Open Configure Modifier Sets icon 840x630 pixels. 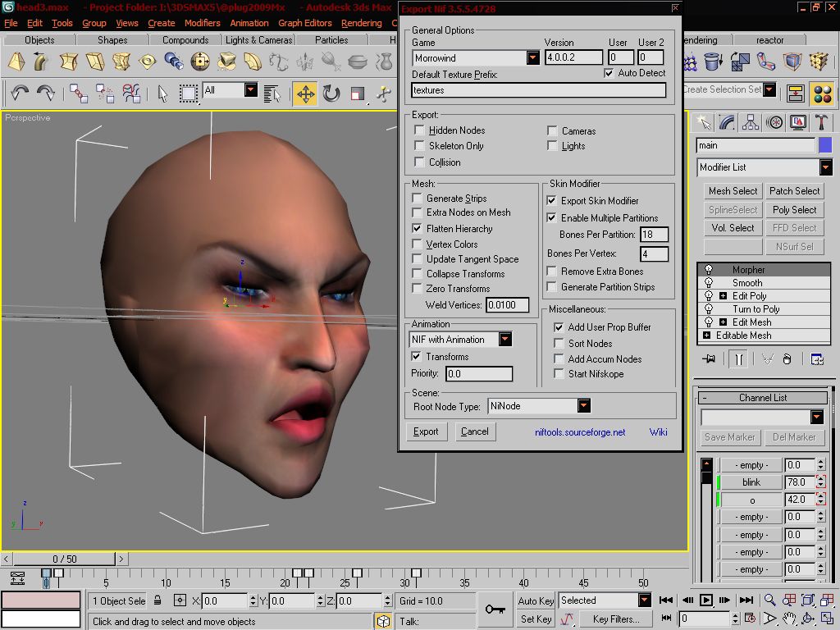tap(817, 359)
